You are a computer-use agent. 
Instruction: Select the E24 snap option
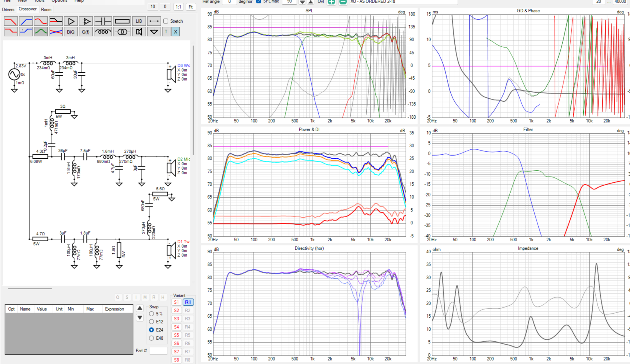pos(151,330)
